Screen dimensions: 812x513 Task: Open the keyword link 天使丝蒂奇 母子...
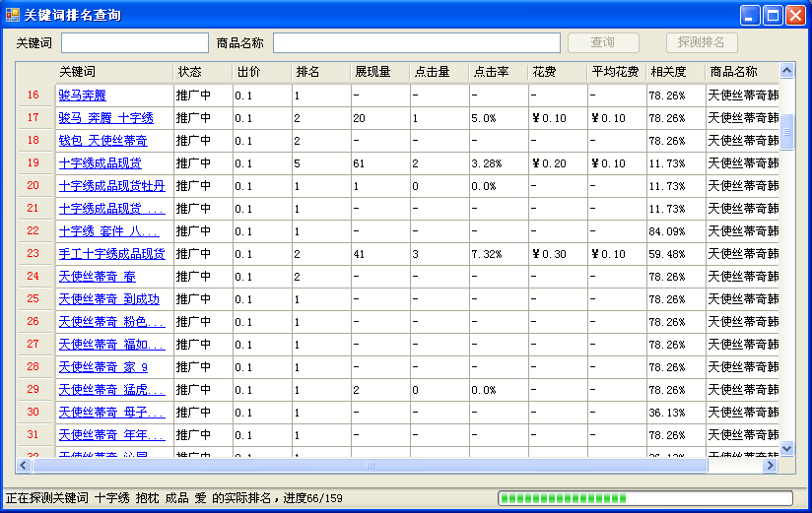point(112,413)
